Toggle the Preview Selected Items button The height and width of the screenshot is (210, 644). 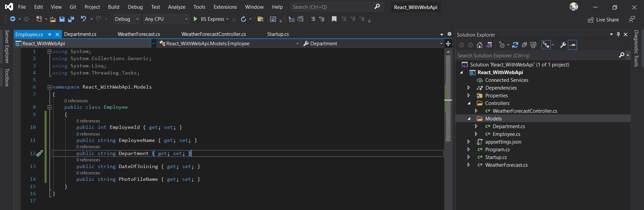tap(573, 45)
